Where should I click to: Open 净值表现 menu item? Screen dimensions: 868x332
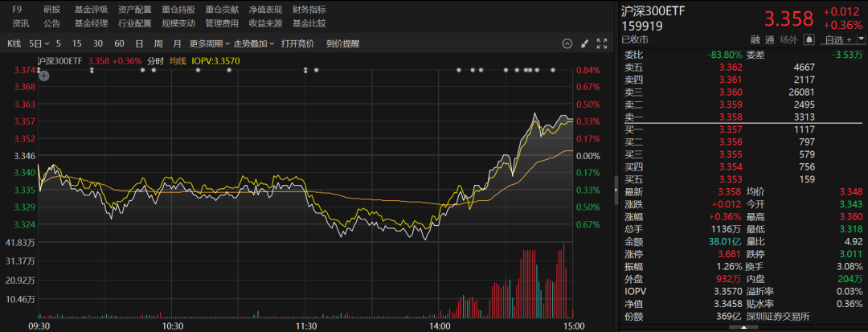click(265, 10)
